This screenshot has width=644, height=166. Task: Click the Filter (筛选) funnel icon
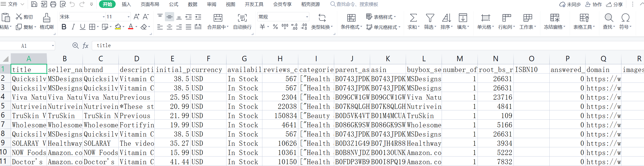[x=430, y=18]
